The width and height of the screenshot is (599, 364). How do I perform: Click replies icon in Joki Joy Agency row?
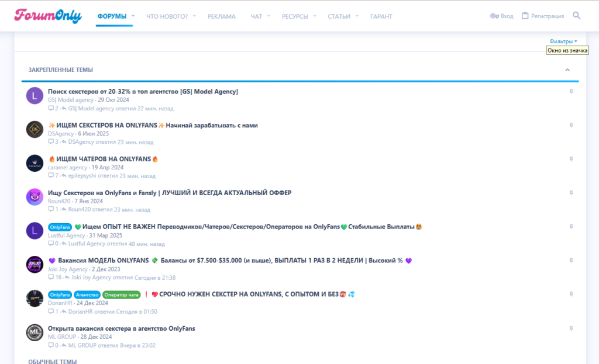click(x=51, y=278)
